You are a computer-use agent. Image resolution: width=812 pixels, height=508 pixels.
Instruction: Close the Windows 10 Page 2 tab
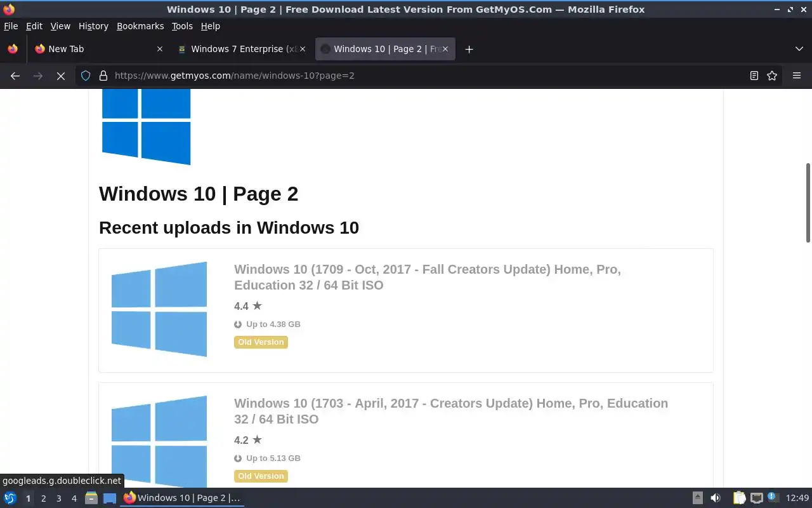(x=445, y=49)
